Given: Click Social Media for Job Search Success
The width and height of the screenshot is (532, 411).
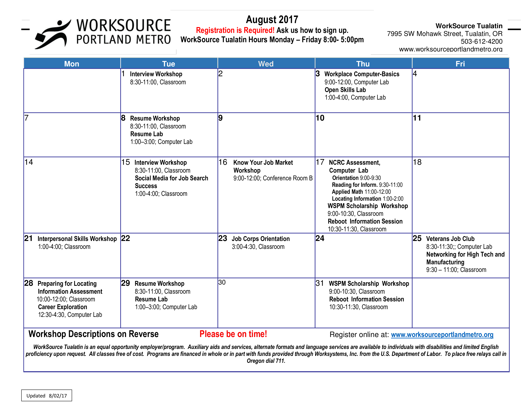Looking at the screenshot, I should (x=172, y=182).
